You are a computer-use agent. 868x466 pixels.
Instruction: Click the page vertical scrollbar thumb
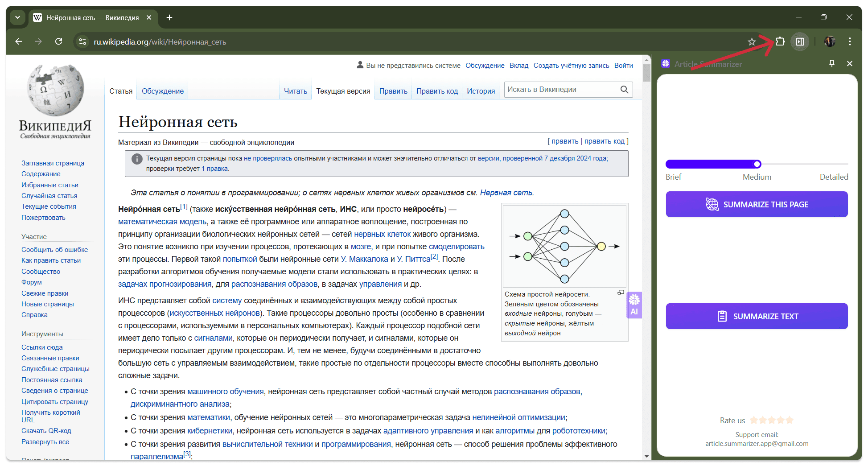(x=646, y=73)
